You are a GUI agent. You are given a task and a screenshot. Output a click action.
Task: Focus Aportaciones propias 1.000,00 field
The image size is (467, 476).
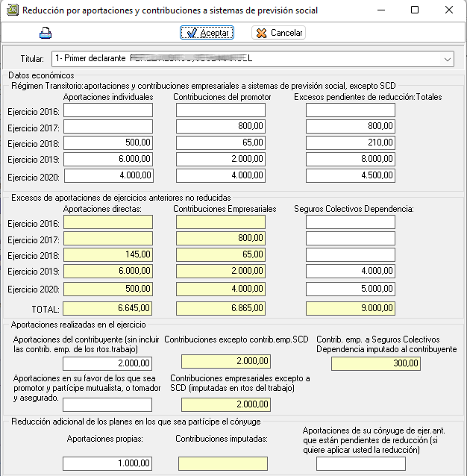coord(107,463)
